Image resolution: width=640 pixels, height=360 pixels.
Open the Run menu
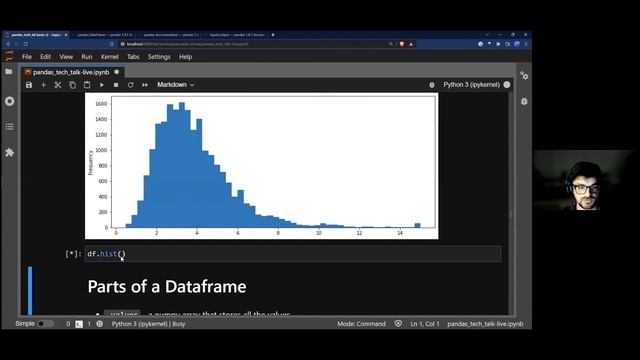[87, 57]
